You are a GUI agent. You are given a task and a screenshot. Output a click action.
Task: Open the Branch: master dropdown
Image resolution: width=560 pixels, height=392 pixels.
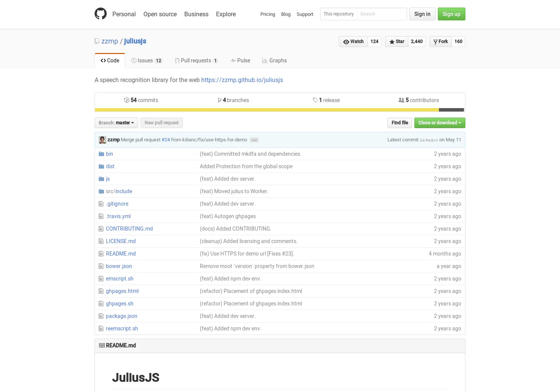tap(116, 123)
